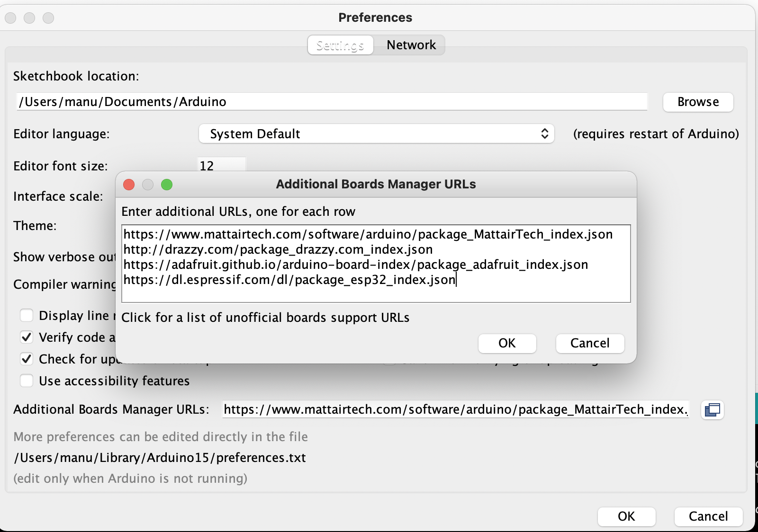Image resolution: width=758 pixels, height=532 pixels.
Task: Open the preferences.txt file path link
Action: pos(160,458)
